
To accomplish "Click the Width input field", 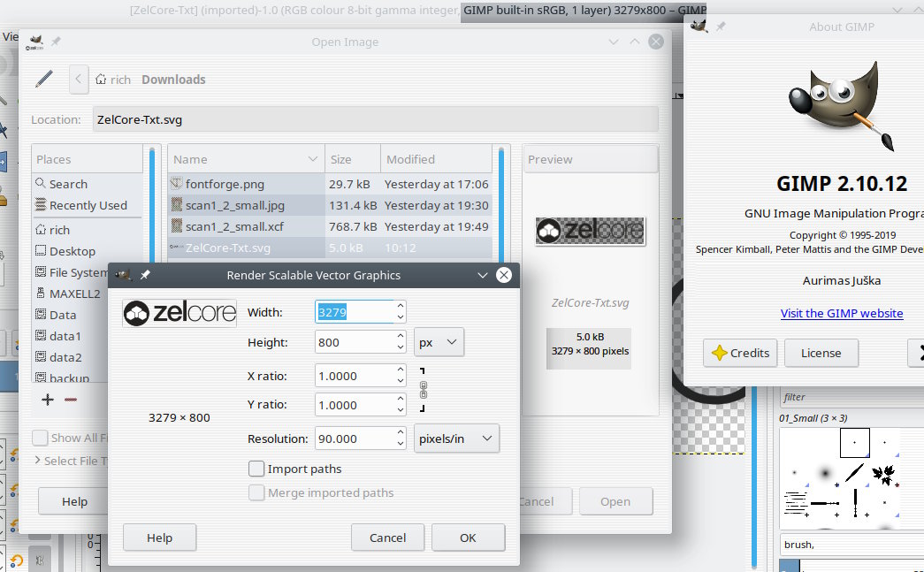I will (355, 312).
